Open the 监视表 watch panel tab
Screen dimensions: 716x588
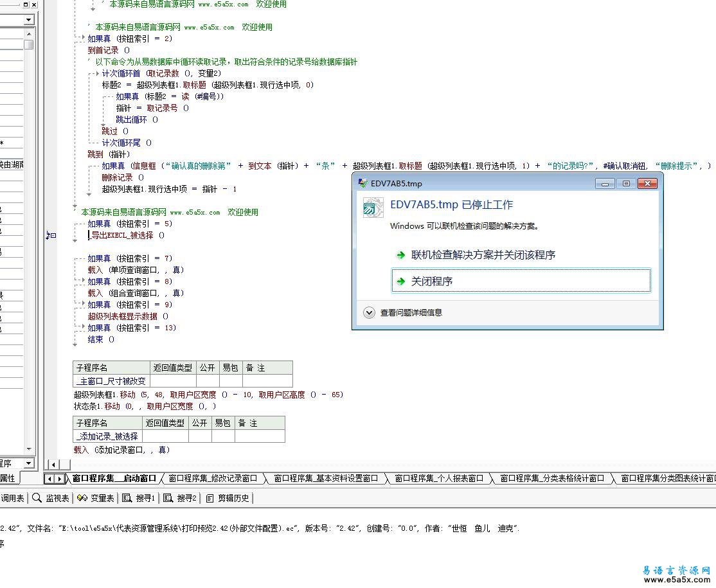(50, 498)
